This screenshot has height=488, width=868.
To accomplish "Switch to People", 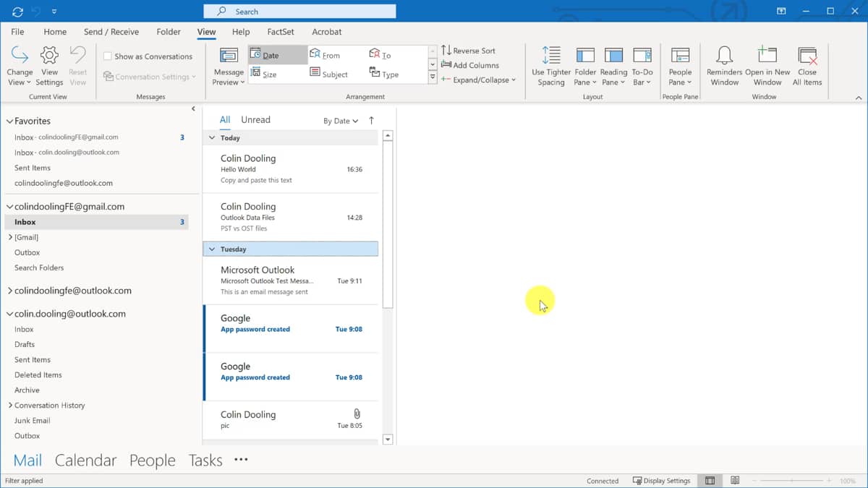I will (x=152, y=460).
